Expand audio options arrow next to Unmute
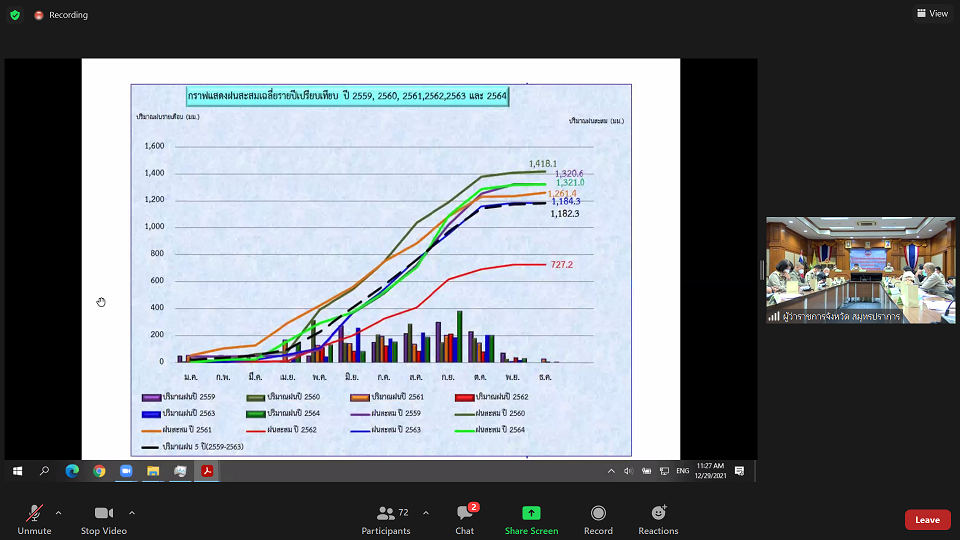Screen dimensions: 960x540 click(58, 513)
